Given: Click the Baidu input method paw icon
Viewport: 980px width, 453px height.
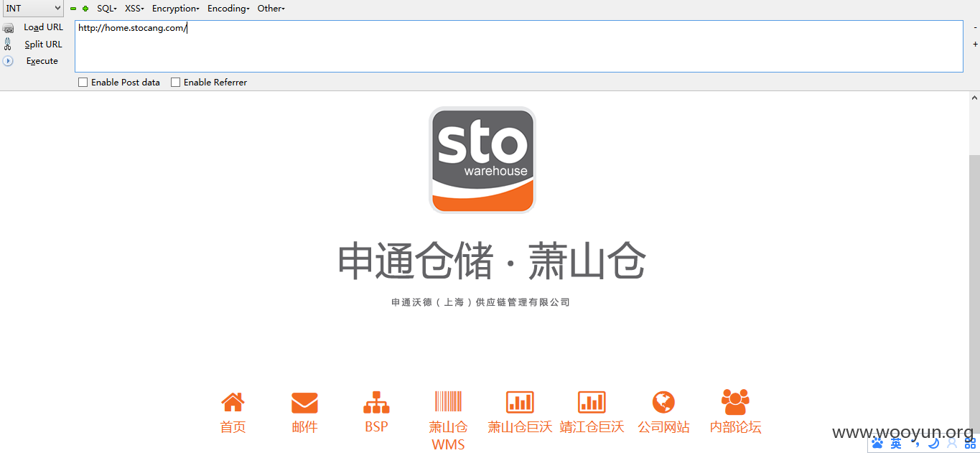Looking at the screenshot, I should click(x=877, y=443).
